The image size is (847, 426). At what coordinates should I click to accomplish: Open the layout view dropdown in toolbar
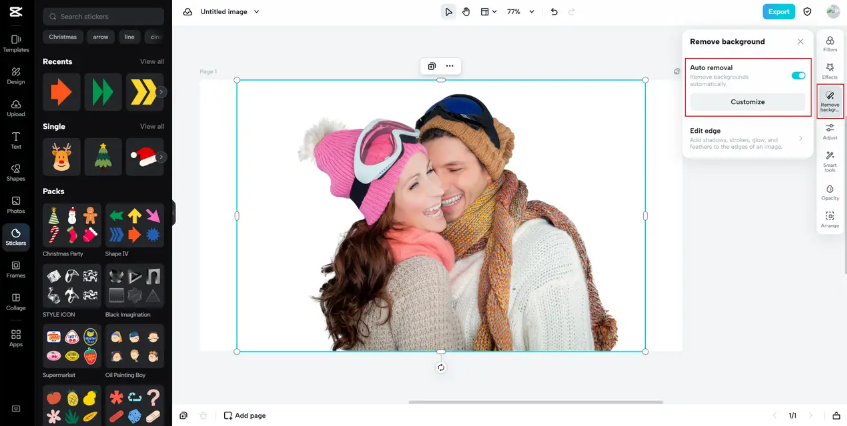pyautogui.click(x=488, y=12)
